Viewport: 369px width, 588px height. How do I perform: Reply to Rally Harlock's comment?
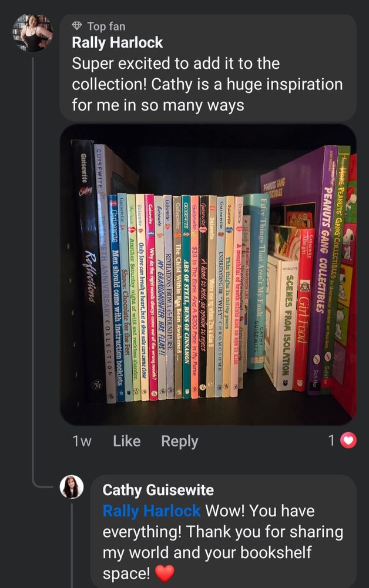click(179, 442)
